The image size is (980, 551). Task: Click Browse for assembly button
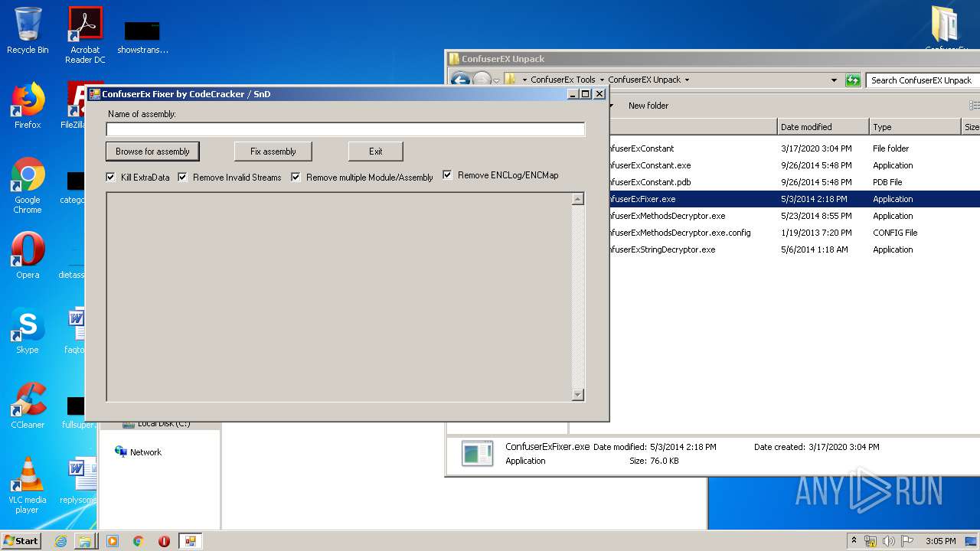(152, 152)
